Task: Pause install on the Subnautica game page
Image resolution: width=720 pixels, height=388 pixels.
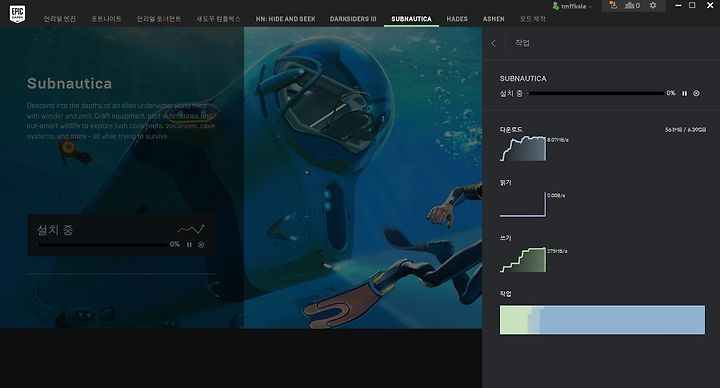Action: (189, 245)
